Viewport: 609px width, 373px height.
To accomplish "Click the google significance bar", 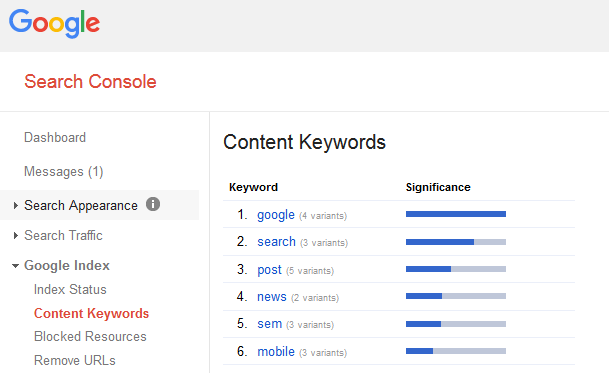I will pos(456,214).
